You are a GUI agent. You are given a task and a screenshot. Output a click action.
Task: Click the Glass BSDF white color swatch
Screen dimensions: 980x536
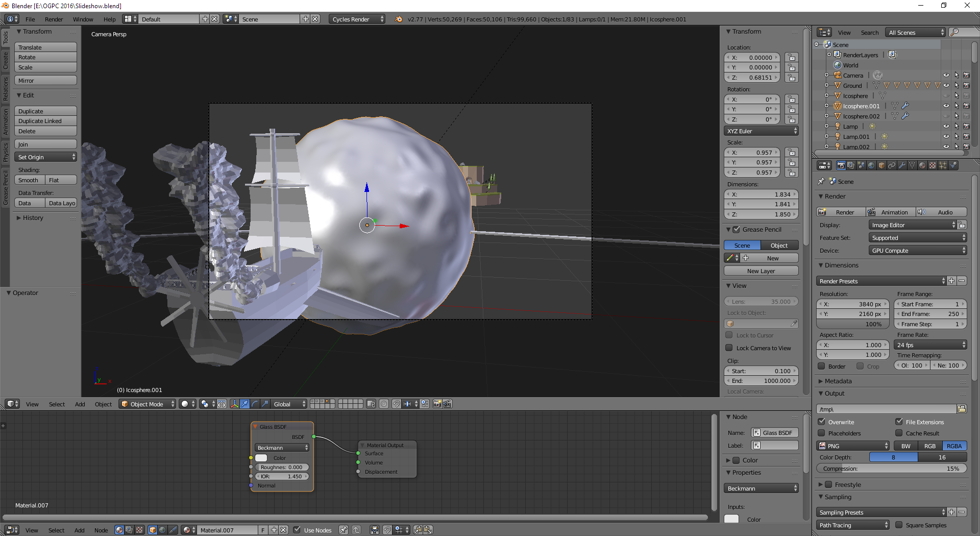click(261, 458)
